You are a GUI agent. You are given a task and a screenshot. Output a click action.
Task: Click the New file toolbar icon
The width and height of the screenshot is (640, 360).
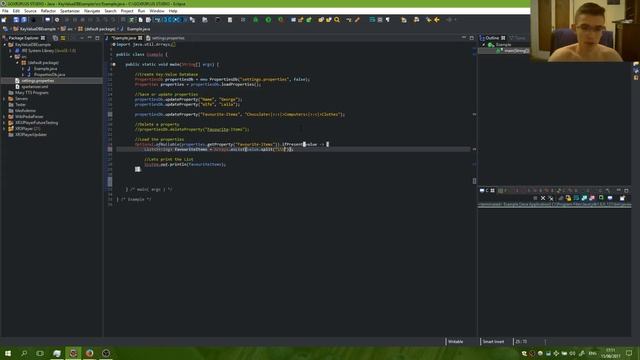(x=4, y=20)
